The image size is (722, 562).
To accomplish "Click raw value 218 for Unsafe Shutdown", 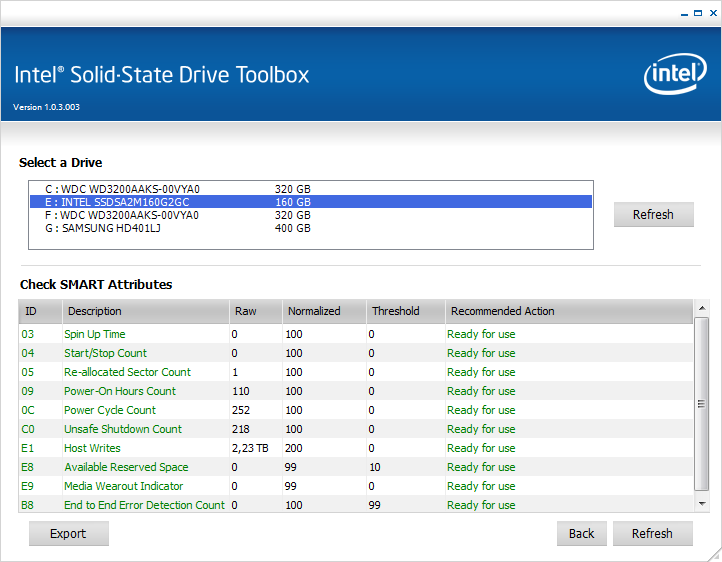I will tap(241, 429).
